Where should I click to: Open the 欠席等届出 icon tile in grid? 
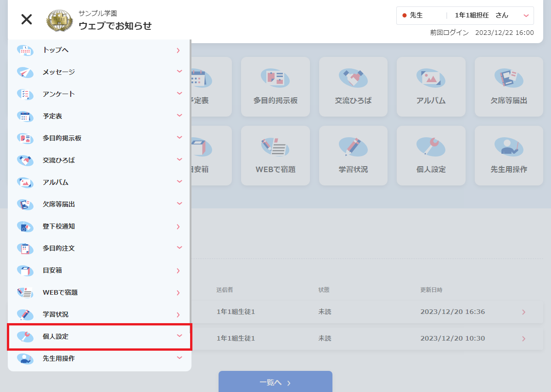click(x=509, y=87)
